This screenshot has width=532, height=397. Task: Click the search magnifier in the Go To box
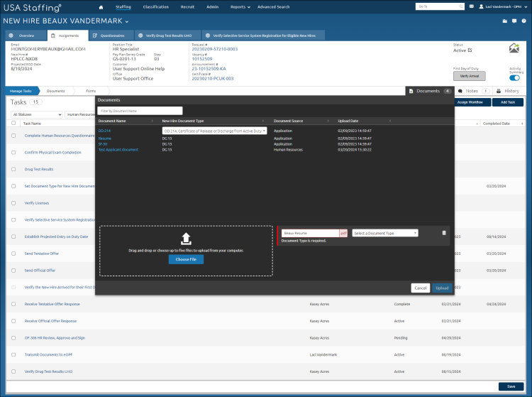coord(461,6)
